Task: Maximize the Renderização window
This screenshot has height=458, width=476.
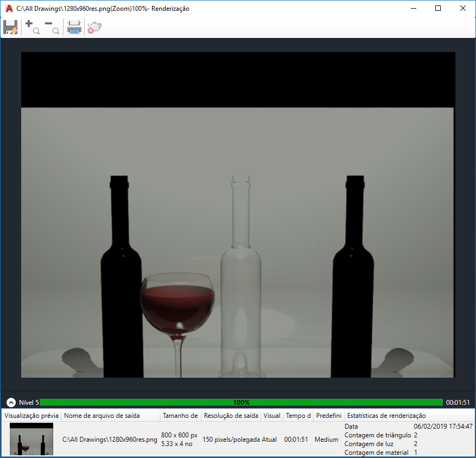Action: point(438,9)
